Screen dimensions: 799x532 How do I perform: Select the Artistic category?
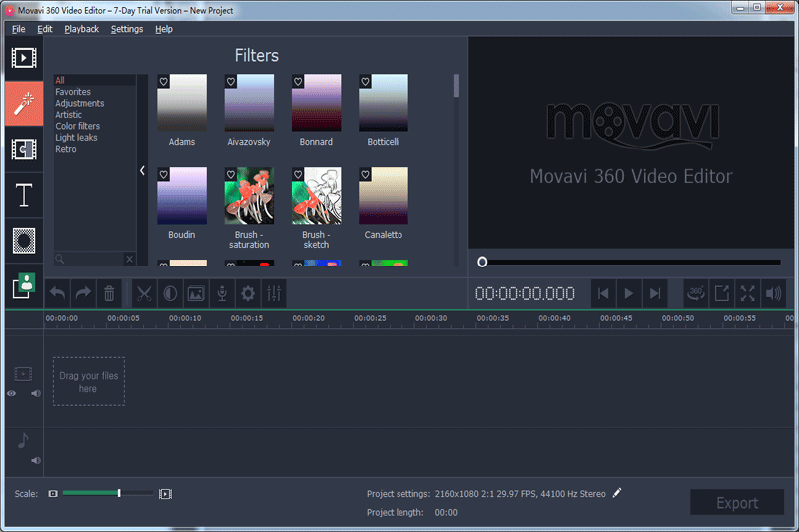click(68, 115)
